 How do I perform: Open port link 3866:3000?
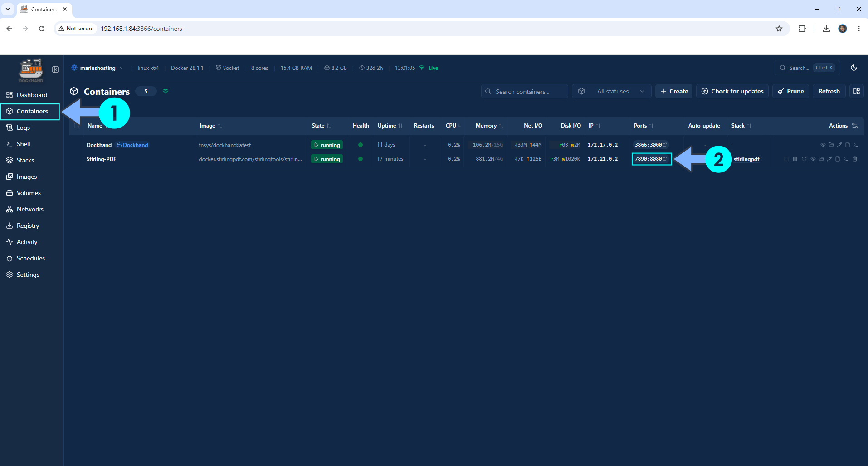pyautogui.click(x=651, y=145)
